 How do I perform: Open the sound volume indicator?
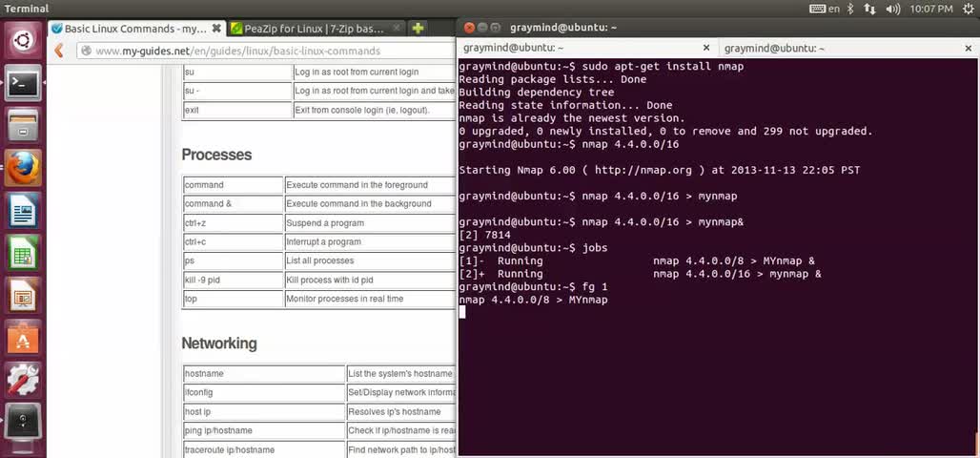892,9
